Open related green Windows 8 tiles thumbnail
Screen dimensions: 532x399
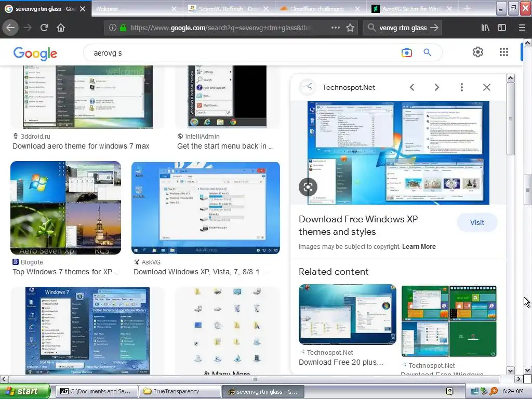(449, 321)
